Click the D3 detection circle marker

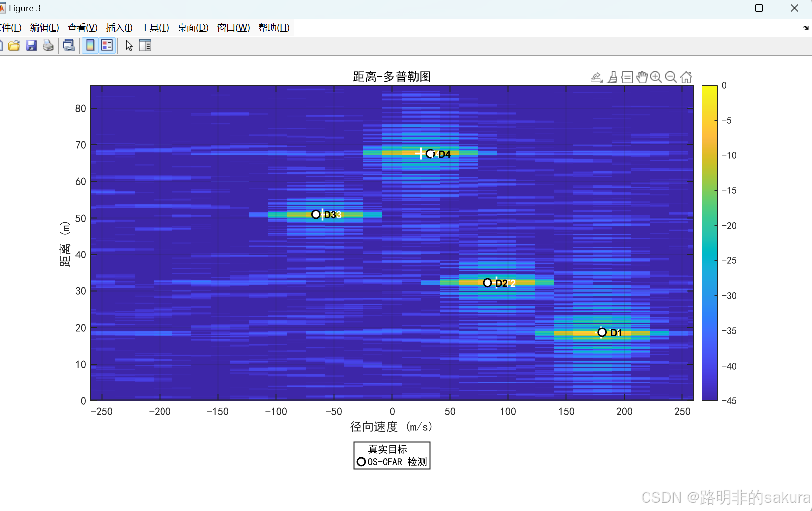pos(316,214)
